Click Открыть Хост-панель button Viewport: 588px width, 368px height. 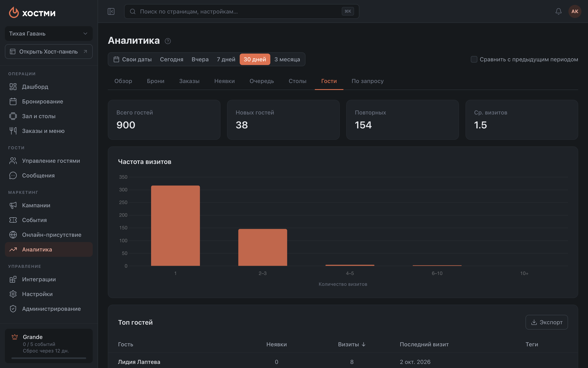(x=49, y=52)
